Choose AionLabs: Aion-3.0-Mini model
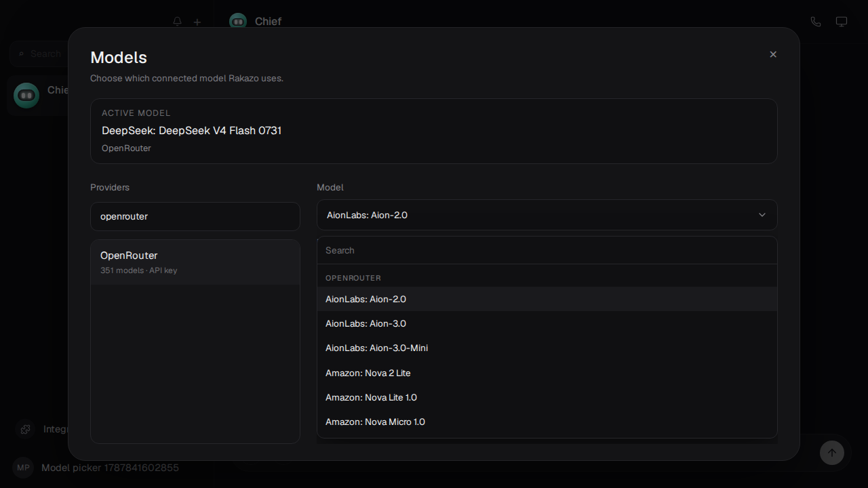 [x=547, y=348]
